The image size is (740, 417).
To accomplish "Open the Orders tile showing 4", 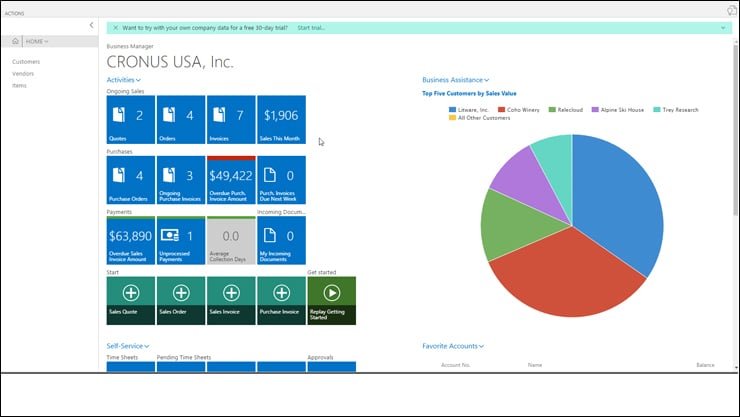I will (181, 119).
